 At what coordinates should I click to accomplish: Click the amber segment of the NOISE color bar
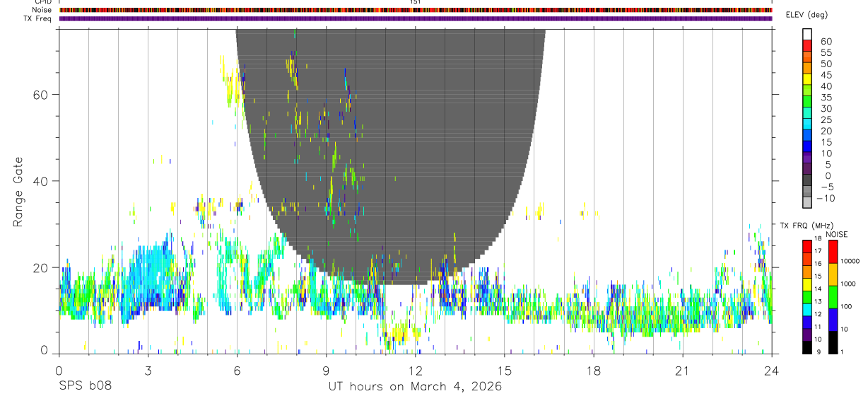pyautogui.click(x=833, y=274)
